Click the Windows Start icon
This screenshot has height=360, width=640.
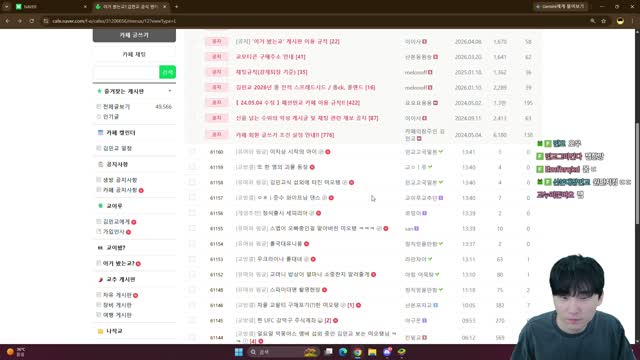tap(239, 352)
